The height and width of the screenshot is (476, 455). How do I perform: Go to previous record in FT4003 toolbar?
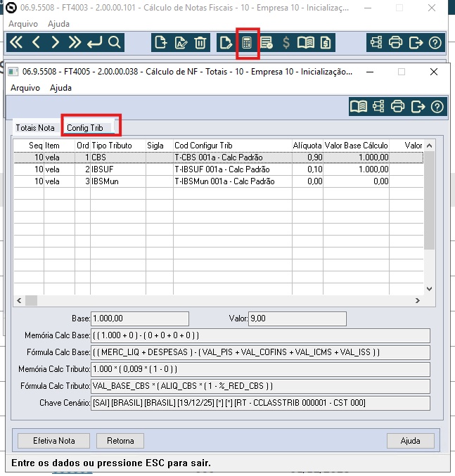36,42
